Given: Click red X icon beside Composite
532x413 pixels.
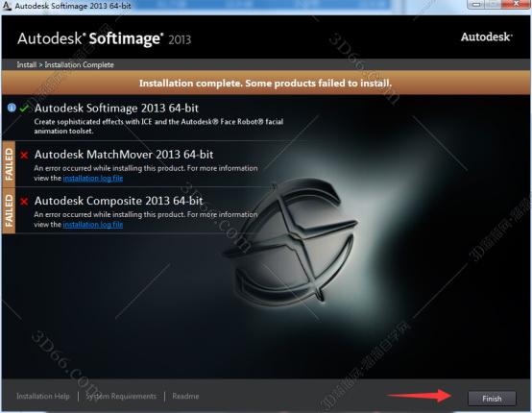Looking at the screenshot, I should pos(24,202).
